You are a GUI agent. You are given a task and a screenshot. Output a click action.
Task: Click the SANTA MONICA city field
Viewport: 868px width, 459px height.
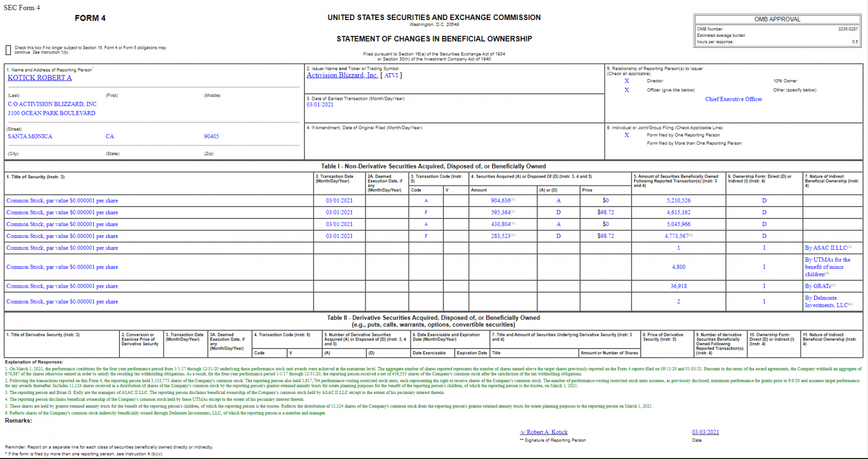(30, 137)
